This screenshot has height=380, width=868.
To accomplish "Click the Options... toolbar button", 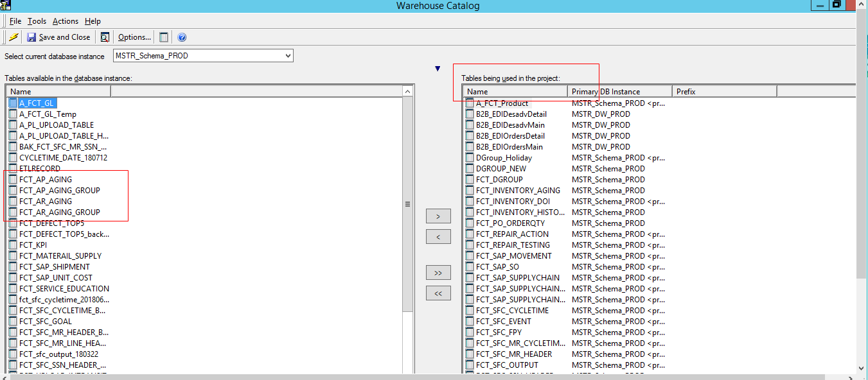I will click(x=134, y=37).
